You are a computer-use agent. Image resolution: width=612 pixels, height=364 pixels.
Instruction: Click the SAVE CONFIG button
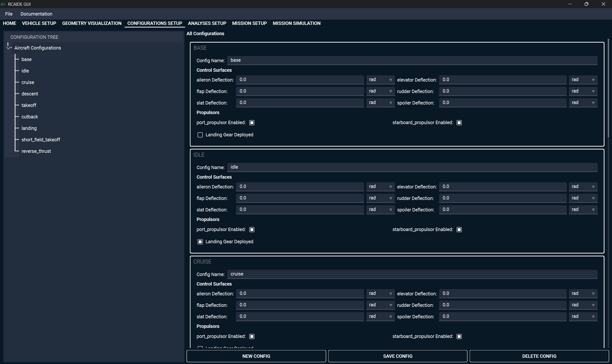tap(398, 356)
